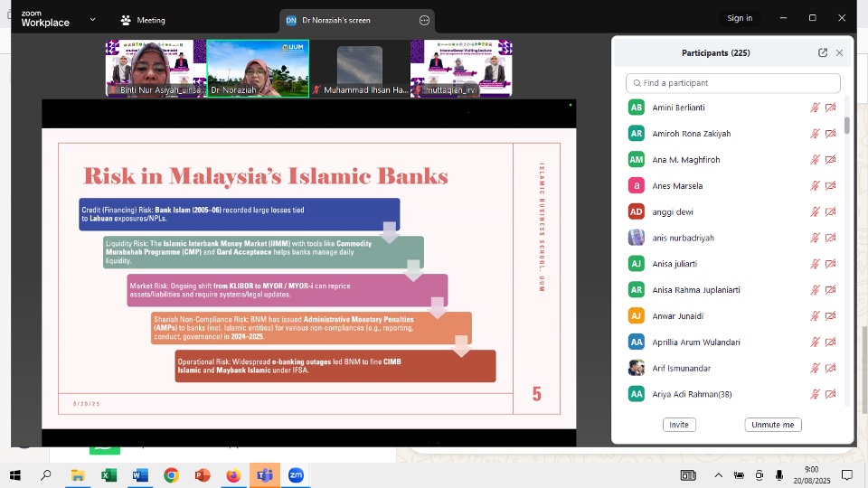Open PowerPoint from the taskbar
This screenshot has width=868, height=488.
(x=202, y=474)
